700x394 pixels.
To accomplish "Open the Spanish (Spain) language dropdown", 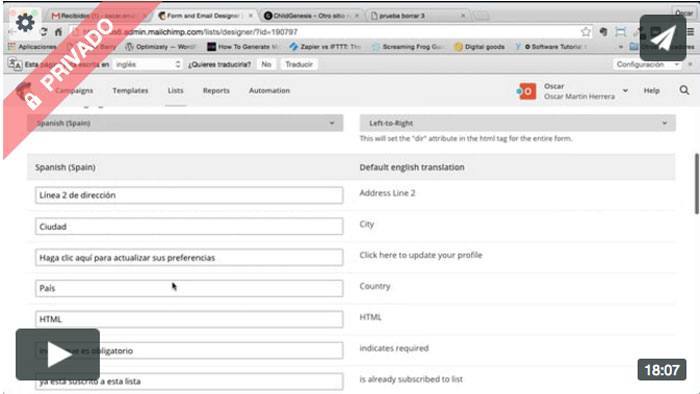I will point(185,123).
